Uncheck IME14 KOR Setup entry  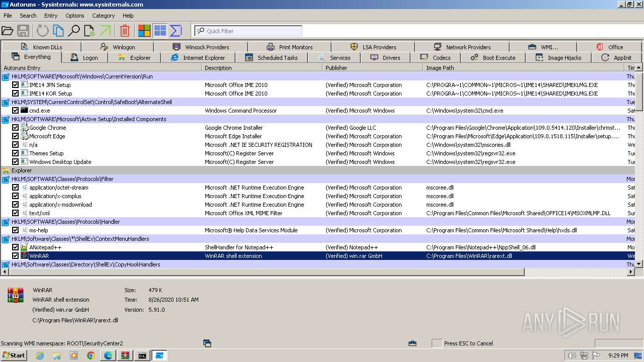pyautogui.click(x=15, y=94)
